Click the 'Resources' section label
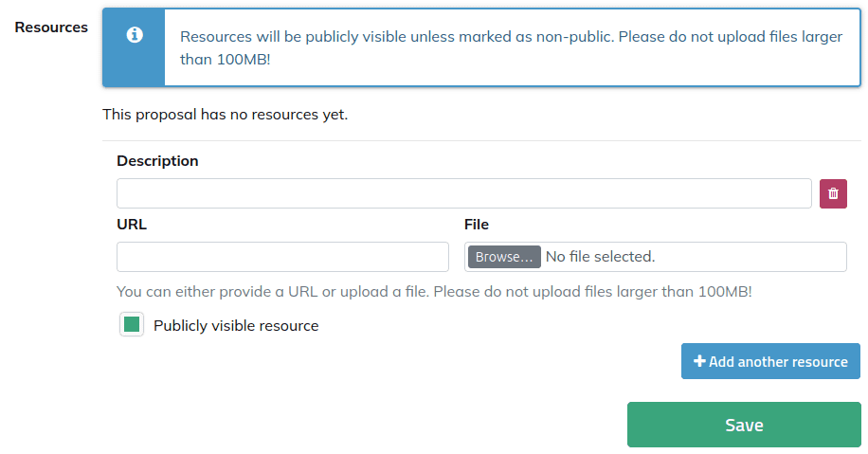The height and width of the screenshot is (454, 868). tap(51, 27)
